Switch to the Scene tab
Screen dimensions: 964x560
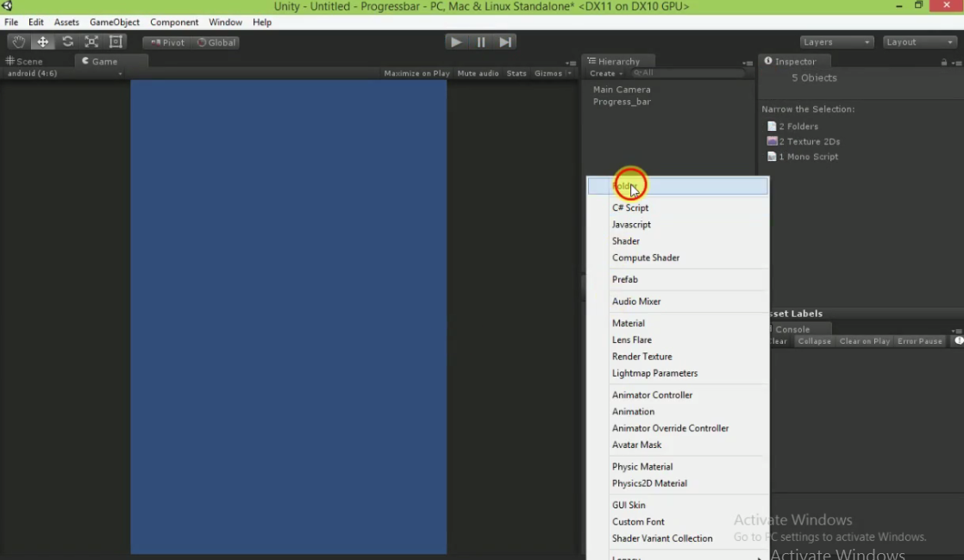tap(25, 61)
